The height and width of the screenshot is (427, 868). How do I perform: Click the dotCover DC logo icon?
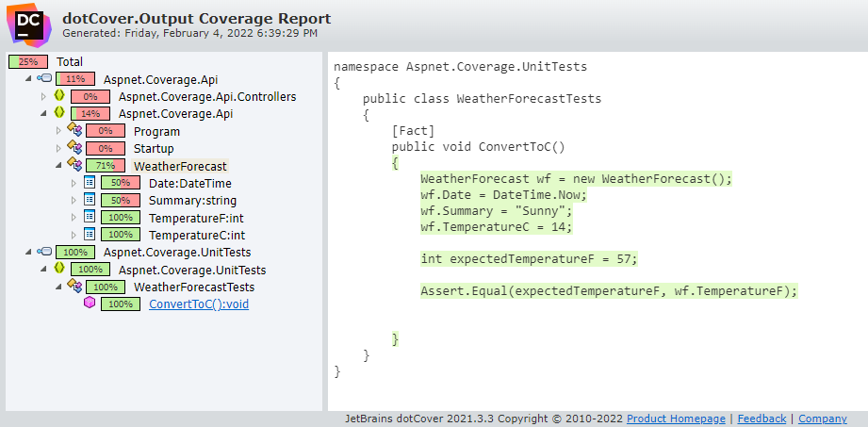click(x=29, y=25)
